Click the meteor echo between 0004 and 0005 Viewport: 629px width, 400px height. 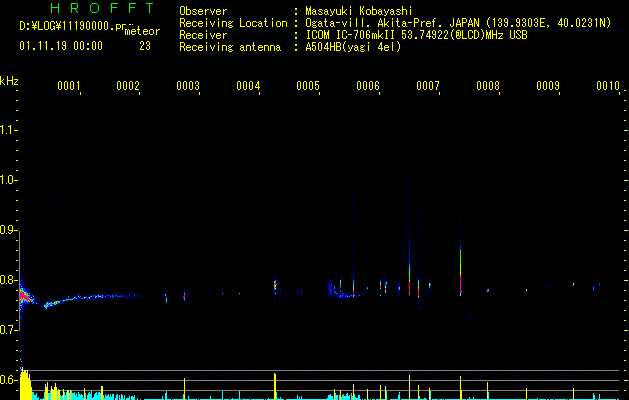pyautogui.click(x=275, y=286)
